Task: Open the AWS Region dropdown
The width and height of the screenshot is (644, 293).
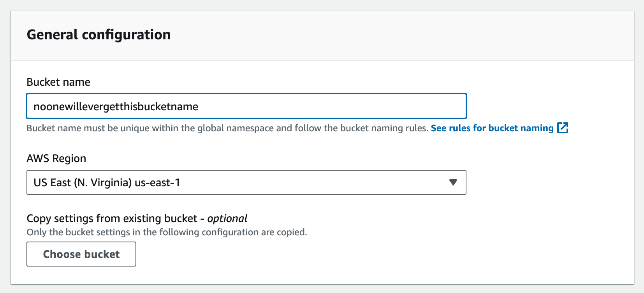Action: point(246,182)
